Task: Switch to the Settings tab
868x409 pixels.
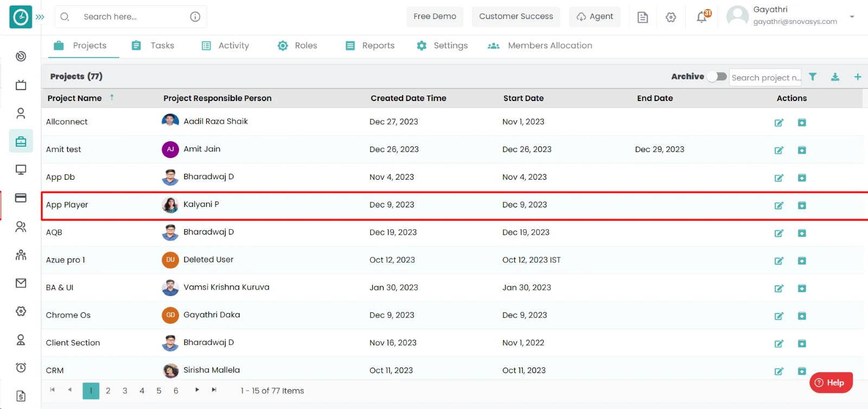Action: (x=442, y=46)
